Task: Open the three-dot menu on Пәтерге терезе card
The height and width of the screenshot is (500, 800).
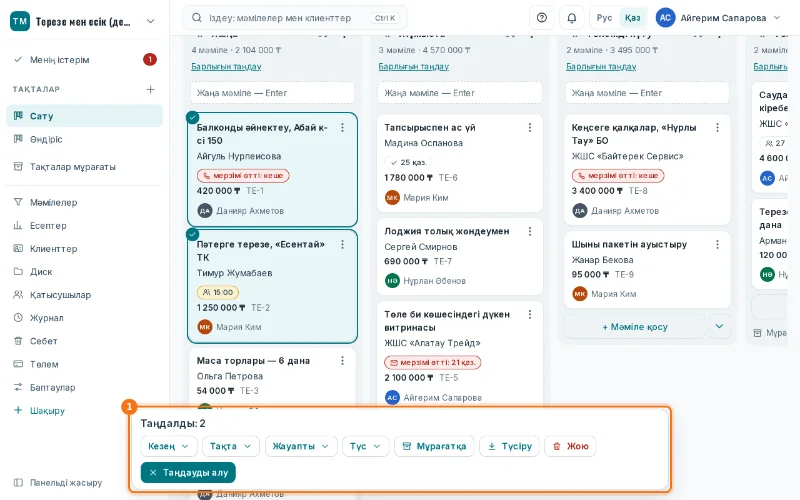Action: tap(342, 244)
